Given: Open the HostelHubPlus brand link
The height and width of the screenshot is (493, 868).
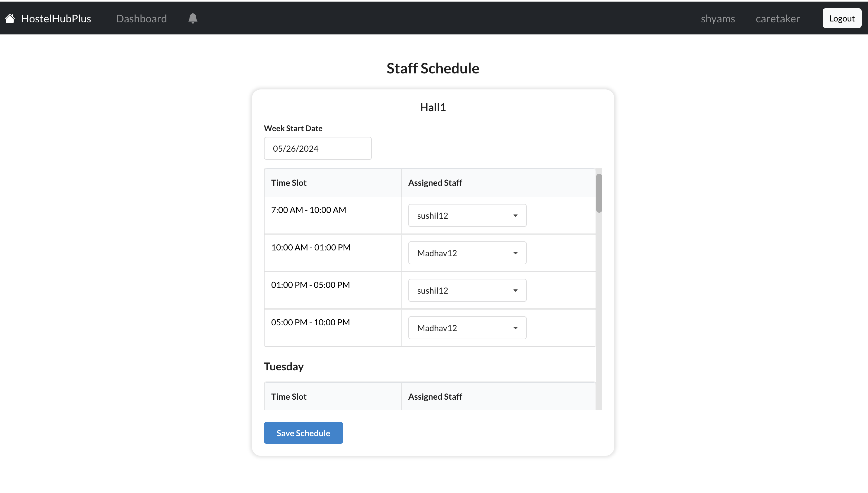Looking at the screenshot, I should point(56,18).
